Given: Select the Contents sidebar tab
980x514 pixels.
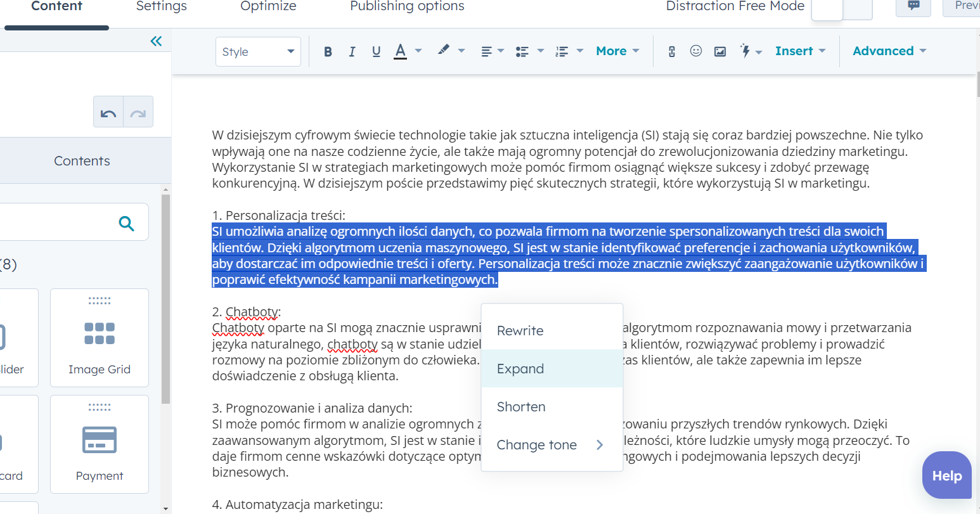Looking at the screenshot, I should click(82, 161).
